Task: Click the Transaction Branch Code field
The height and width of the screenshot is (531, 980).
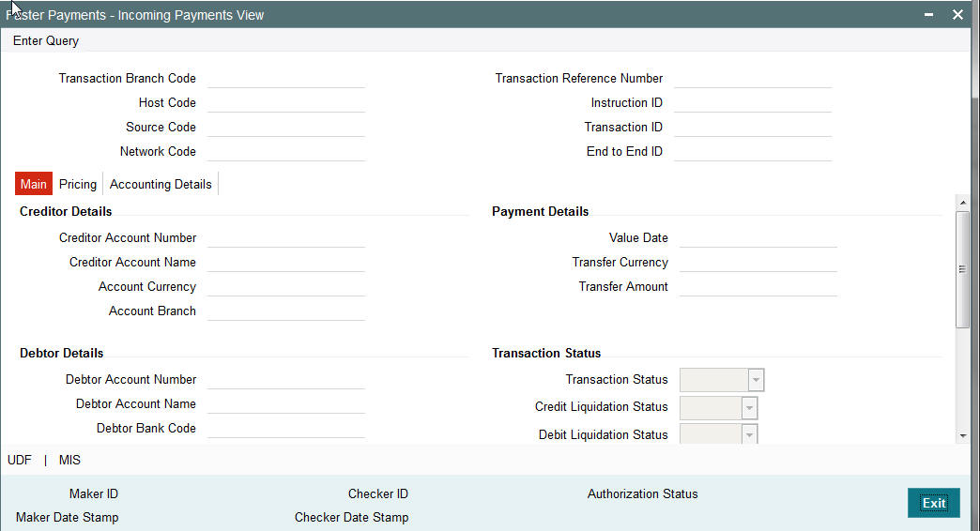Action: (285, 79)
